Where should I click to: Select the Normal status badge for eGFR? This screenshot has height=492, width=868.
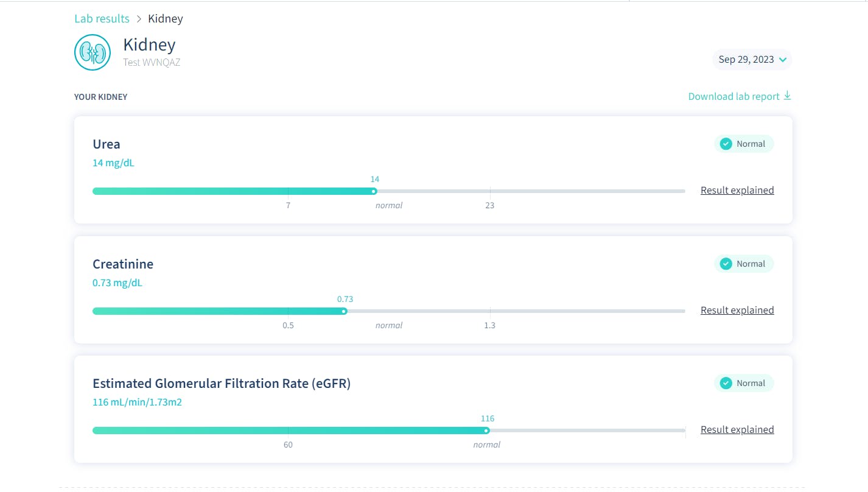click(x=744, y=383)
